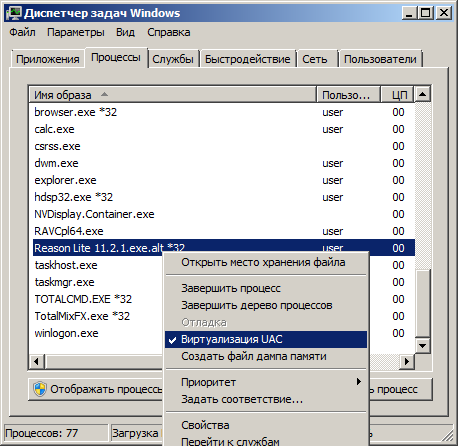Image resolution: width=458 pixels, height=446 pixels.
Task: Click the UAC shield icon on the show-processes button
Action: 40,389
